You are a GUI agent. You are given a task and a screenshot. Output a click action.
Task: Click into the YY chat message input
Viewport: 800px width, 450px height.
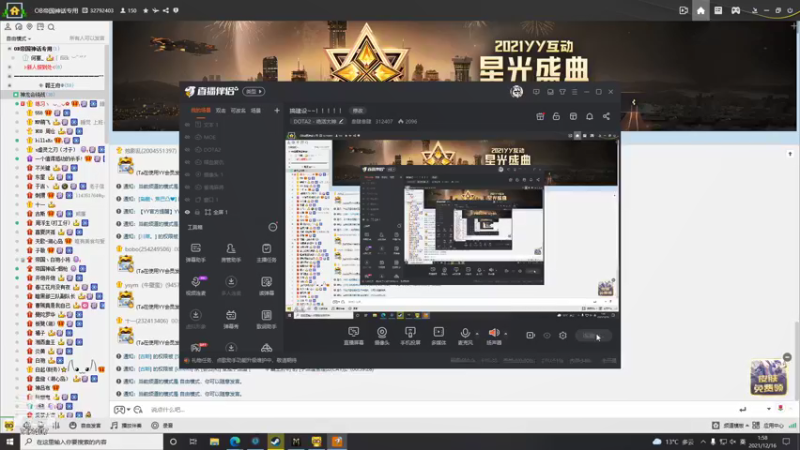tap(439, 410)
